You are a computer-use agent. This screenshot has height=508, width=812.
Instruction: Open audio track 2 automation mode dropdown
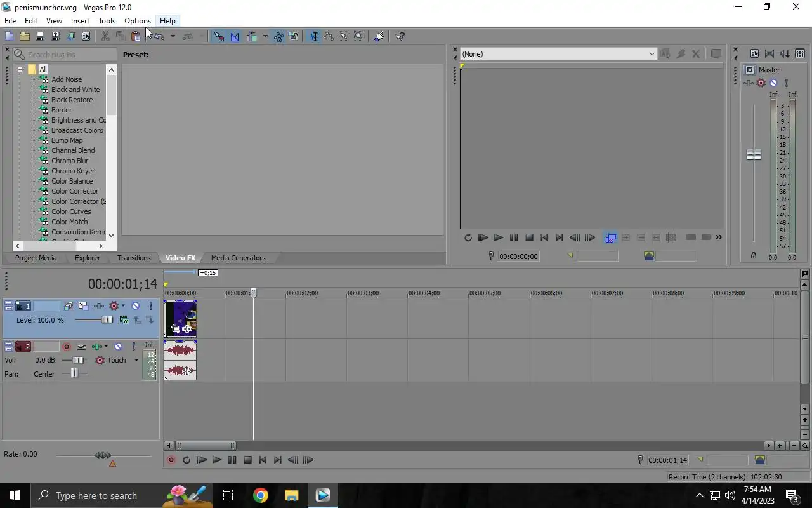pyautogui.click(x=136, y=360)
